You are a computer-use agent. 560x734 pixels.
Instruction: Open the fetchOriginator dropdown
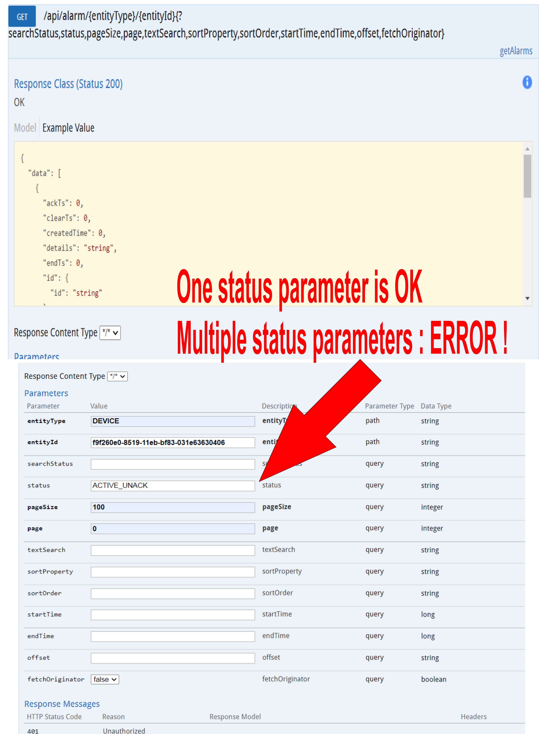[x=104, y=679]
